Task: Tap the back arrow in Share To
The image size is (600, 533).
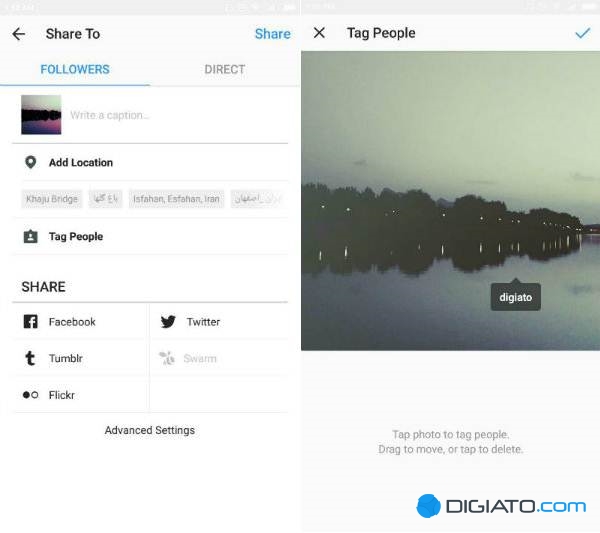Action: pyautogui.click(x=18, y=34)
